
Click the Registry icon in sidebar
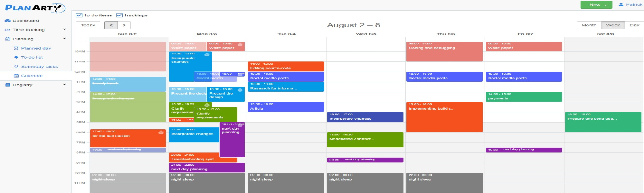point(8,85)
